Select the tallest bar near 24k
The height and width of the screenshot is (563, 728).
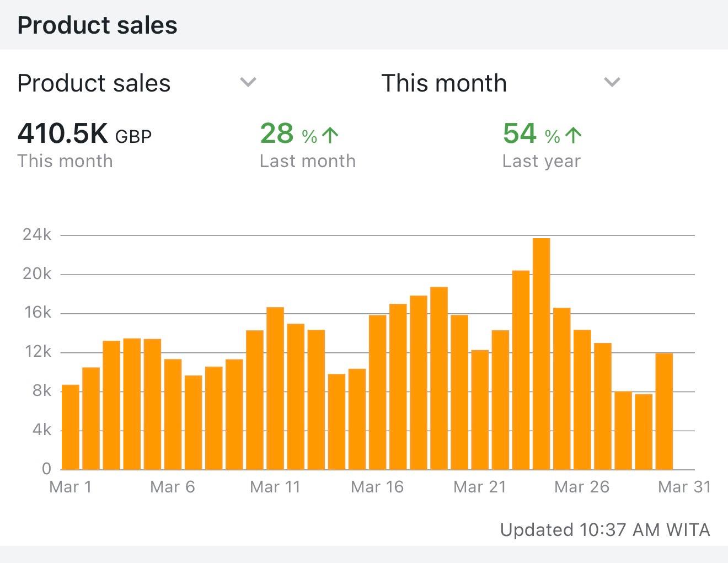click(x=542, y=353)
